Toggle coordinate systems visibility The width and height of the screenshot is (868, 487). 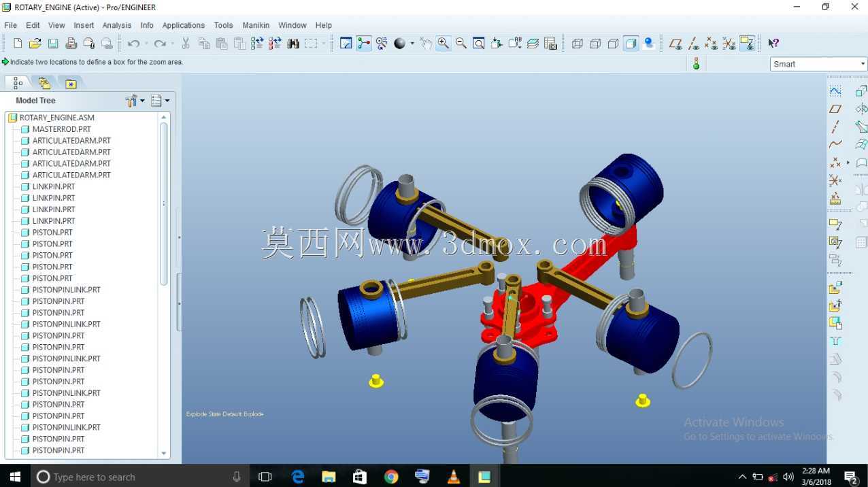click(x=729, y=44)
